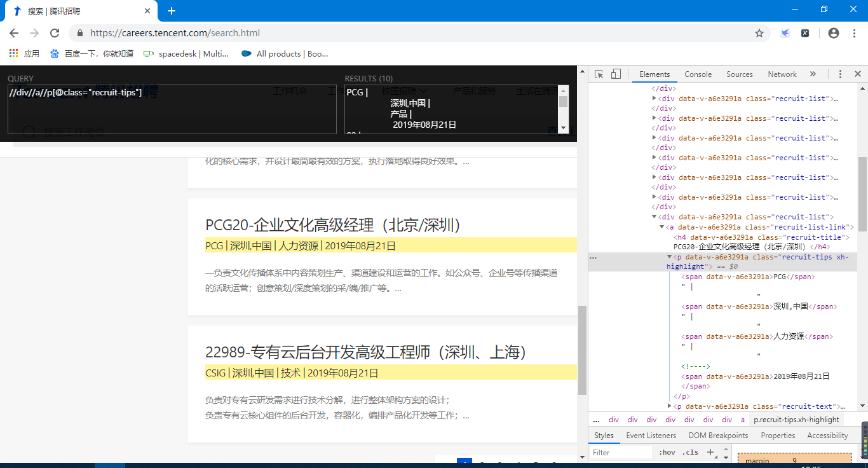Viewport: 868px width, 468px height.
Task: Switch to the Elements tab
Action: coord(654,74)
